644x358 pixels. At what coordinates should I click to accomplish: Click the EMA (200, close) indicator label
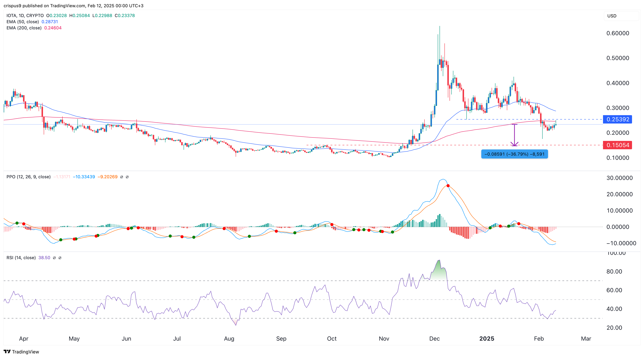click(24, 28)
